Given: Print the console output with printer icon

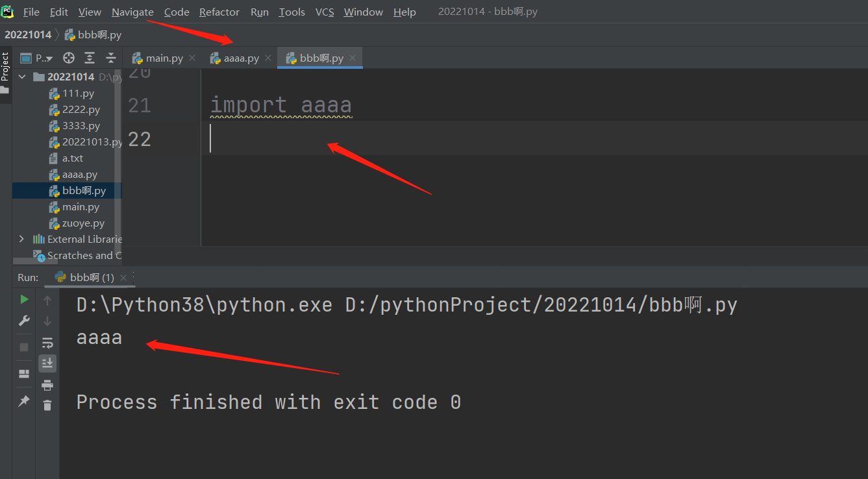Looking at the screenshot, I should click(x=47, y=386).
